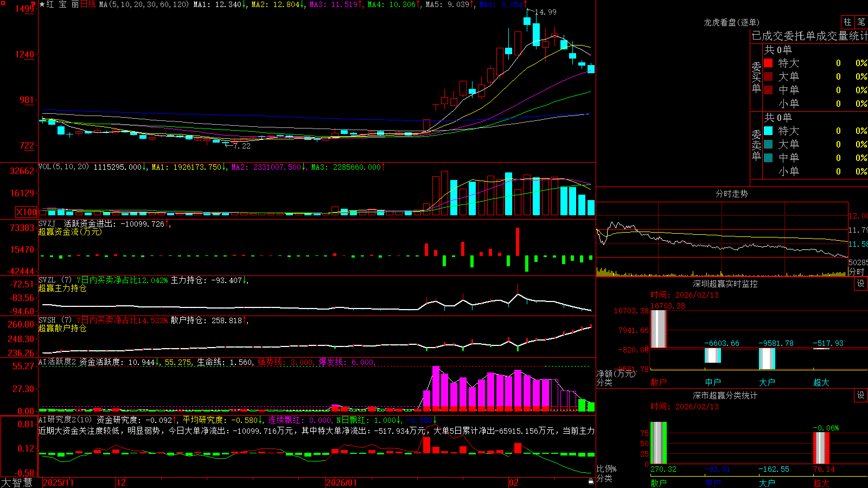Screen dimensions: 868x488
Task: Click the star marker before stock name
Action: click(42, 4)
